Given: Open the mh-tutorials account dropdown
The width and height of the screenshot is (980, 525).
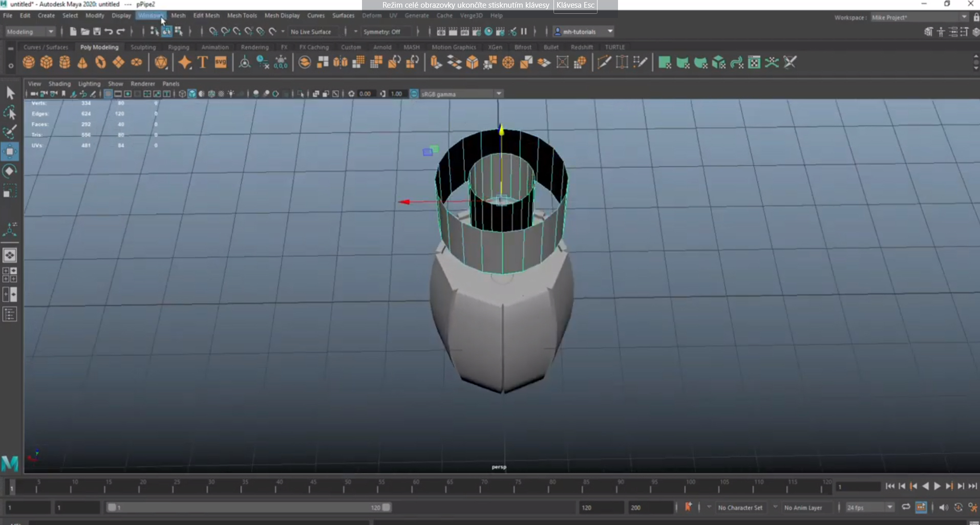Looking at the screenshot, I should 583,32.
